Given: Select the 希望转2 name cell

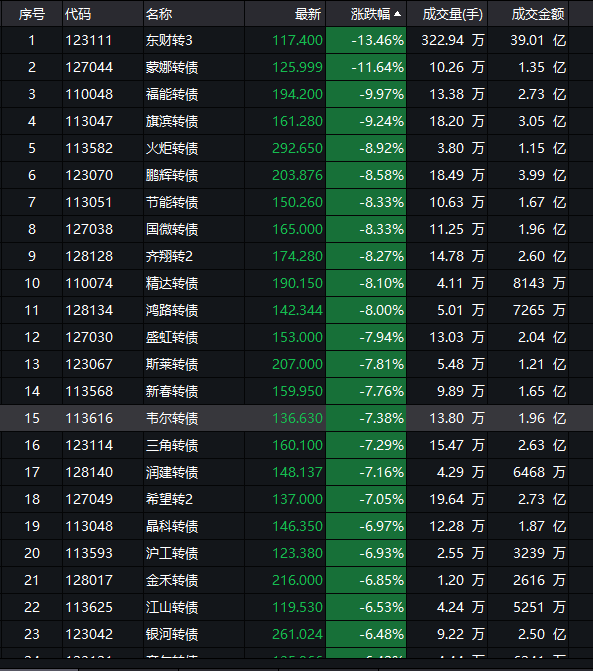Looking at the screenshot, I should [x=169, y=499].
